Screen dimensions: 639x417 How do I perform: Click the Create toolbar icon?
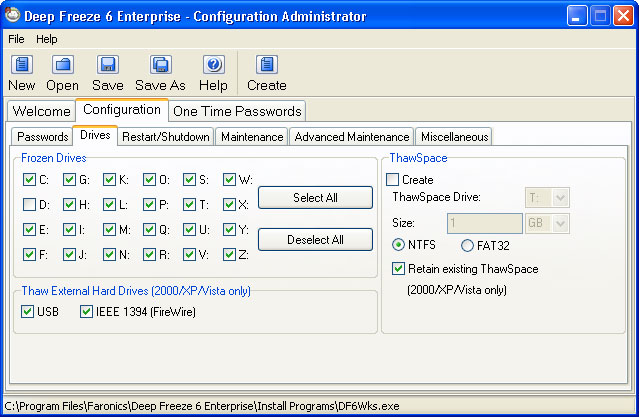pos(267,65)
